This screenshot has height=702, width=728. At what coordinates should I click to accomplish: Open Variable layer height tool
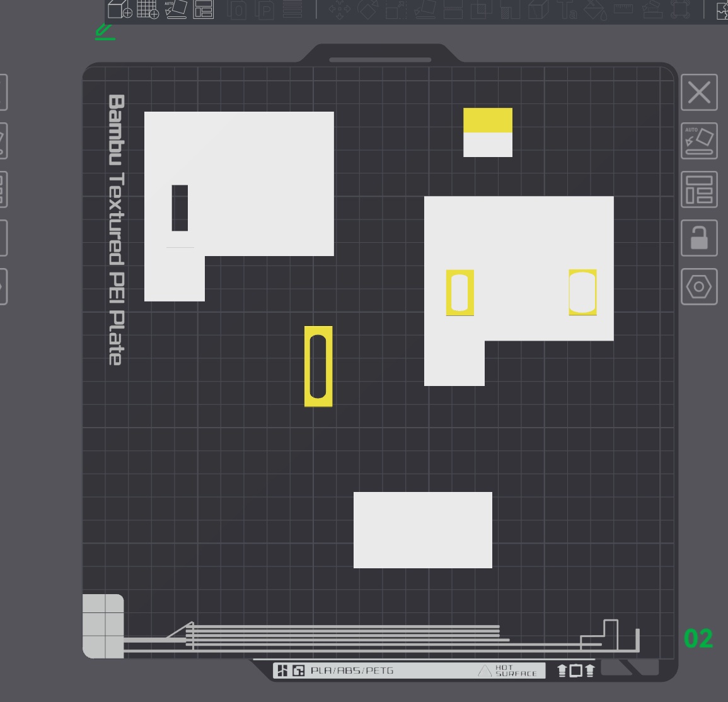click(292, 9)
